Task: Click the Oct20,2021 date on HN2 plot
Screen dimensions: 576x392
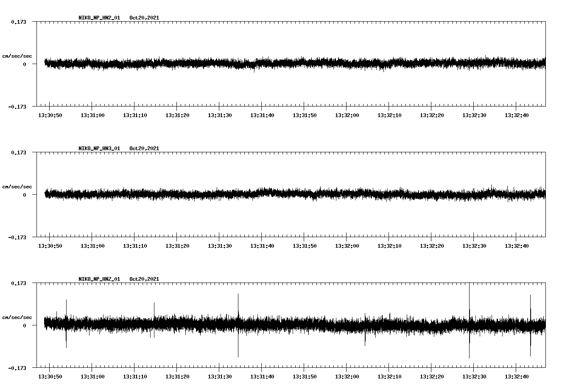Action: 144,18
